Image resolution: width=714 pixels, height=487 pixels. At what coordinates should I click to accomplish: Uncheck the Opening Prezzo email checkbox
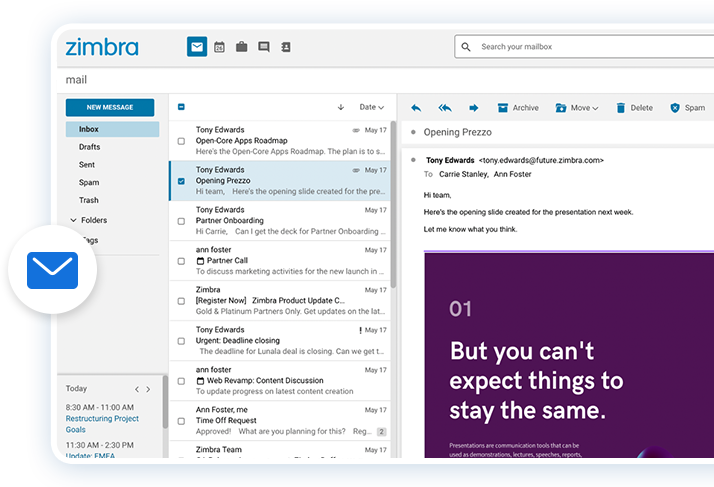(x=181, y=181)
